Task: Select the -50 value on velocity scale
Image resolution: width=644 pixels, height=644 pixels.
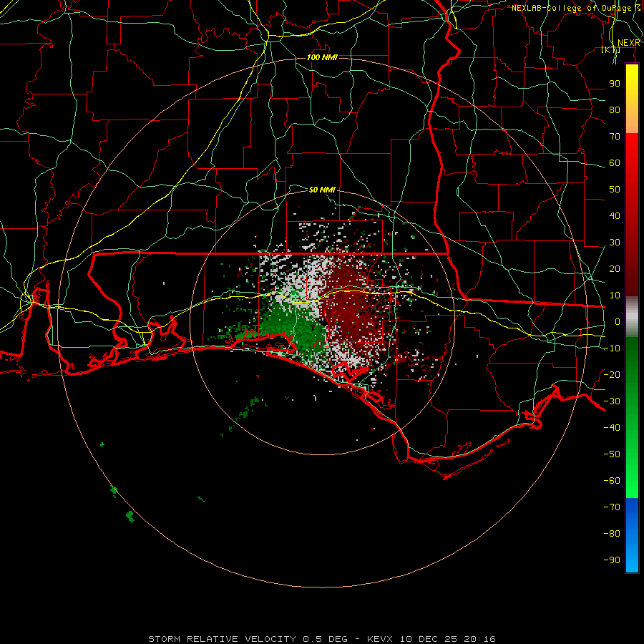Action: pyautogui.click(x=612, y=454)
